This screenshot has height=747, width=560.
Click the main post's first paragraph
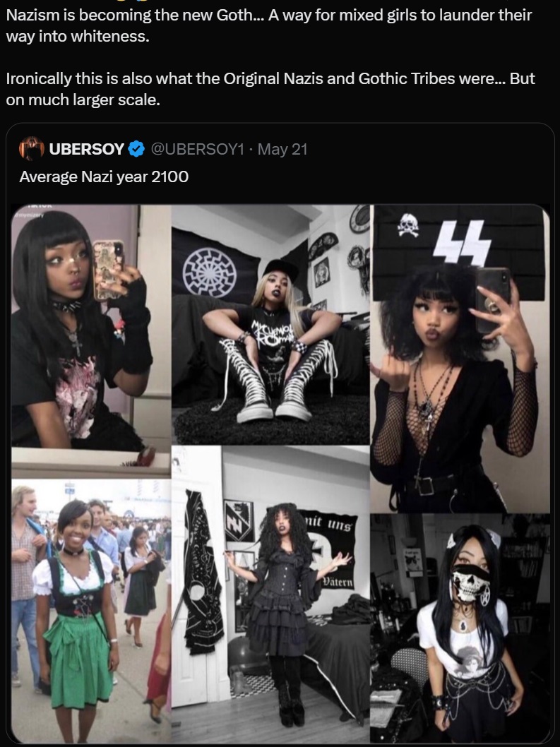(x=269, y=25)
